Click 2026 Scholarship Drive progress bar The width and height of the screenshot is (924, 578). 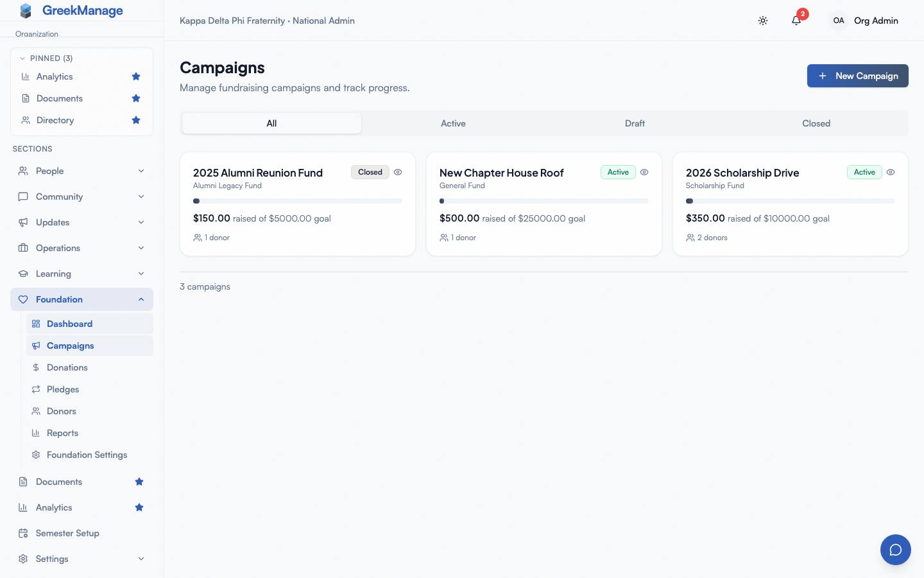pyautogui.click(x=791, y=201)
